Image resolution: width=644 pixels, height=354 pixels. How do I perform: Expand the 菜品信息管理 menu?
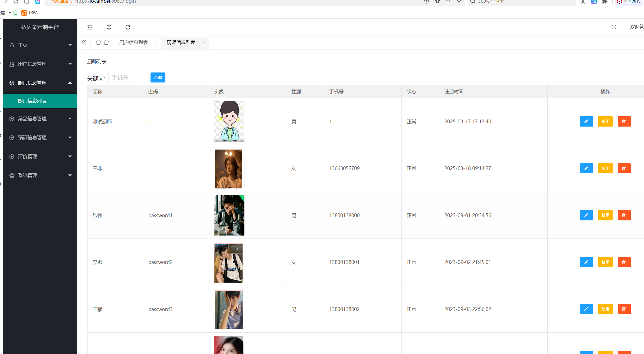(40, 119)
